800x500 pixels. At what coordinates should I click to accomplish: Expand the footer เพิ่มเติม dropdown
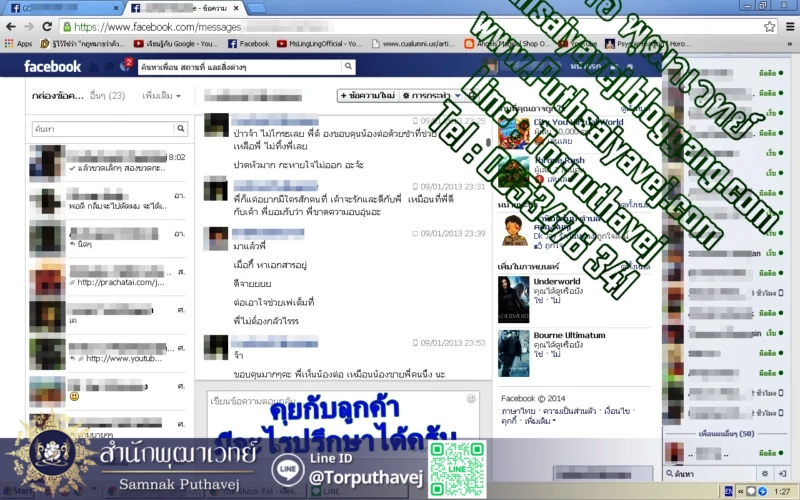(x=540, y=421)
